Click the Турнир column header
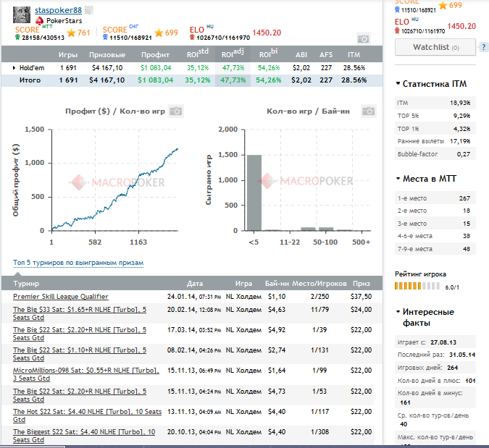489x448 pixels. tap(26, 284)
